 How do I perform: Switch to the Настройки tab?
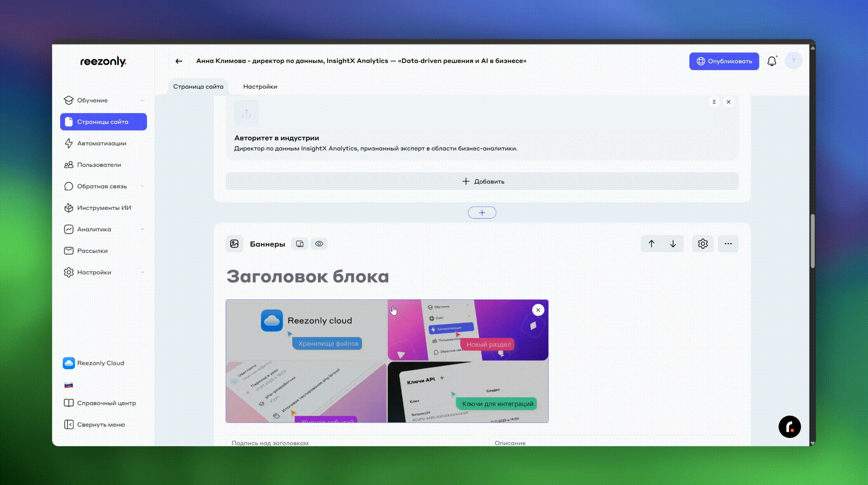[x=260, y=86]
